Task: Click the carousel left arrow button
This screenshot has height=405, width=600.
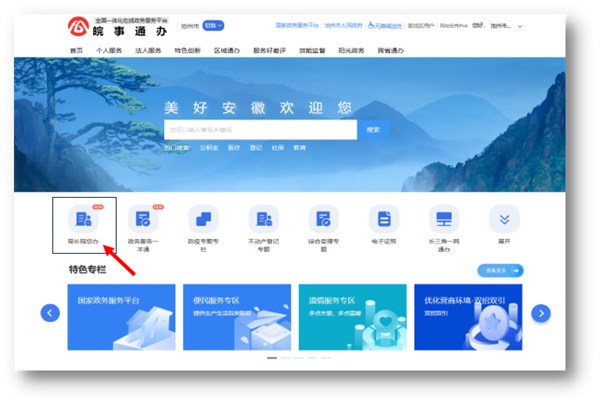Action: 50,313
